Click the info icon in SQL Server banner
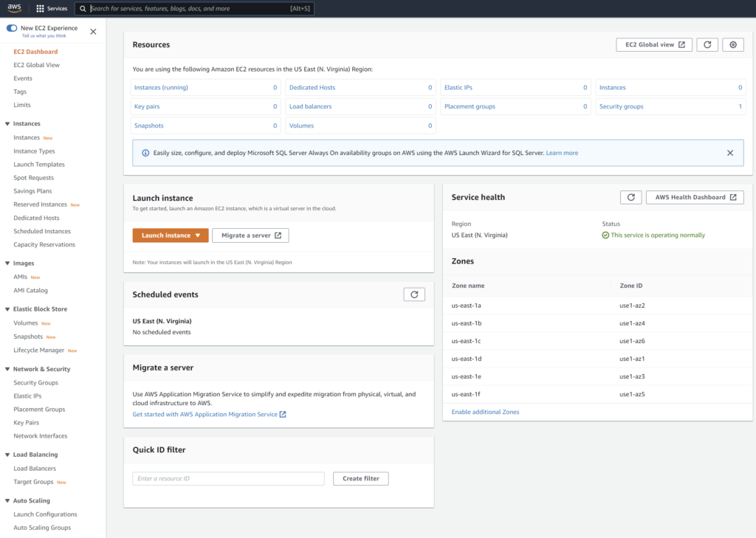The image size is (756, 538). click(145, 153)
